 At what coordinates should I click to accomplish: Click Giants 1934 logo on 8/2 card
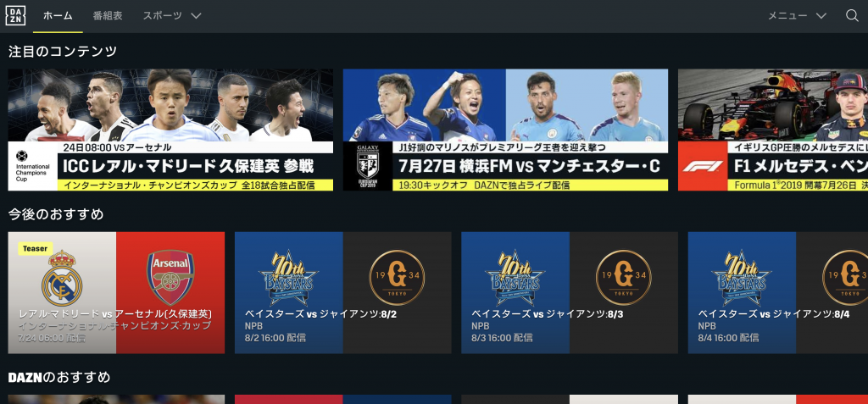[x=397, y=278]
